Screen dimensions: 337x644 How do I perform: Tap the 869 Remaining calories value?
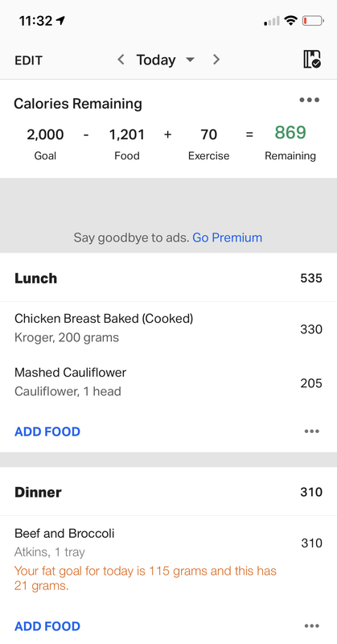[290, 133]
